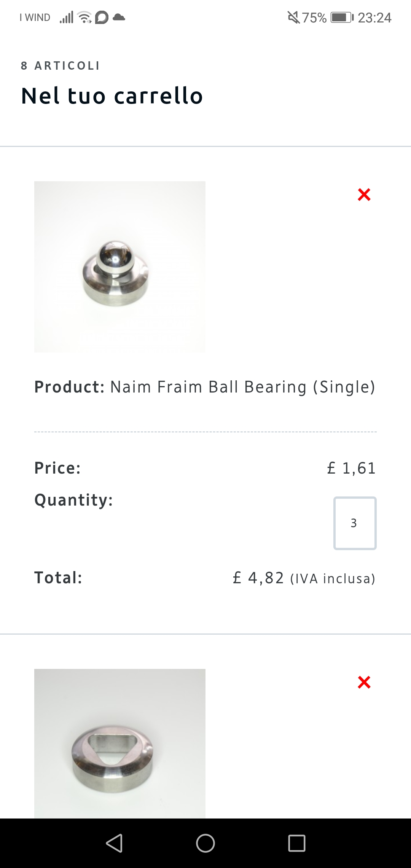Open the ball bearing product image
The width and height of the screenshot is (411, 868).
coord(120,267)
